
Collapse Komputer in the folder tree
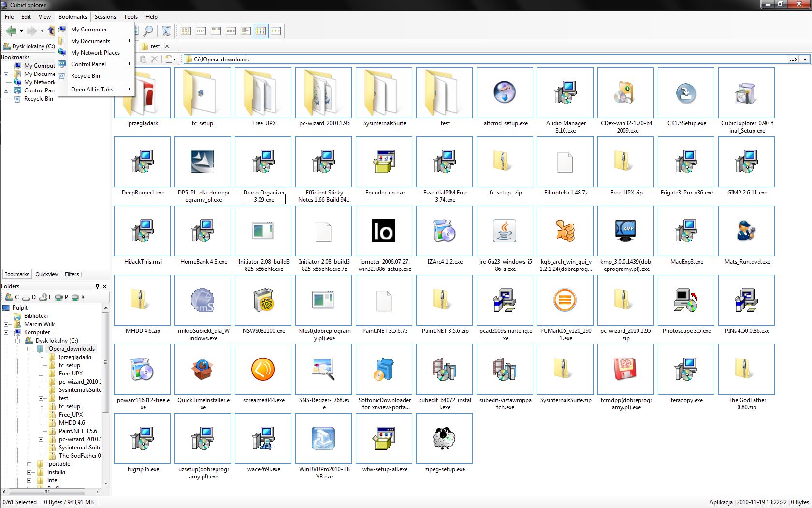(x=6, y=332)
